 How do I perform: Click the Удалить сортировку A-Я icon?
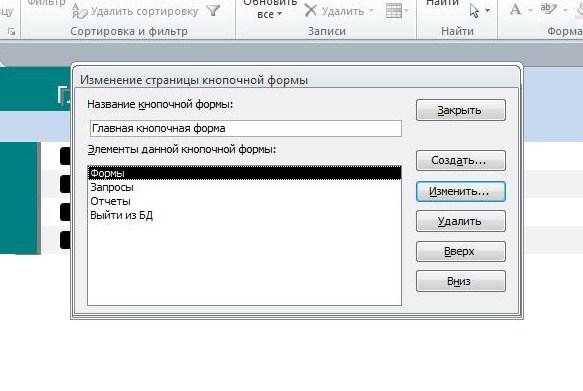point(79,11)
